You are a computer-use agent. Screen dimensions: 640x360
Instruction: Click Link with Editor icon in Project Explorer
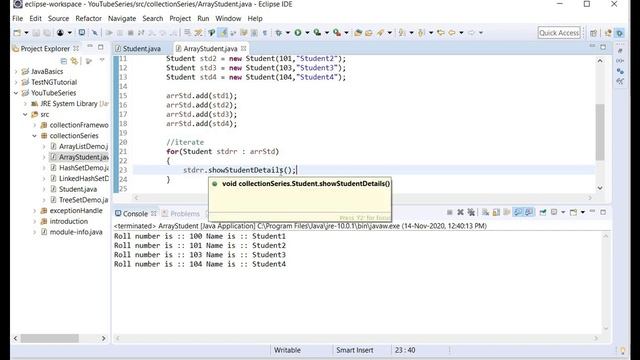[x=74, y=61]
